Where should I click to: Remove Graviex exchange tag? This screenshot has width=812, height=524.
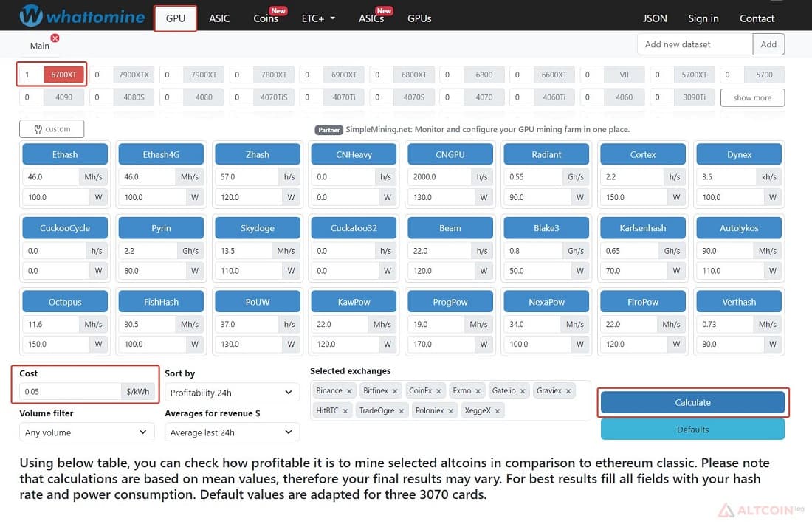(568, 391)
